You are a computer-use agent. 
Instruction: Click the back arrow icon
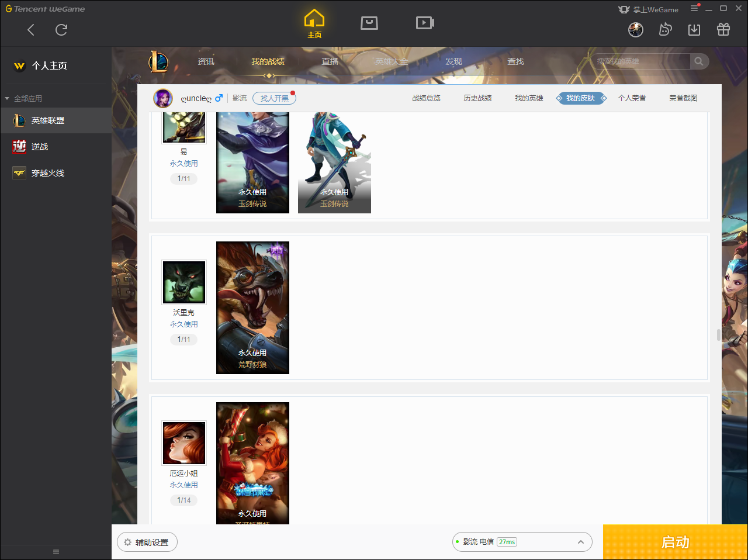(31, 30)
